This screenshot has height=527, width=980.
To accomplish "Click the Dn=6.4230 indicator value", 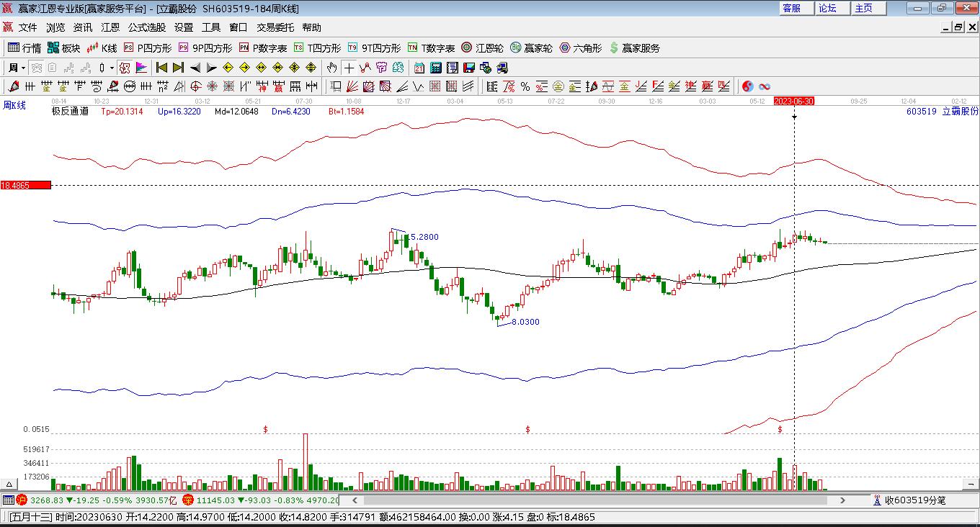I will [x=291, y=112].
